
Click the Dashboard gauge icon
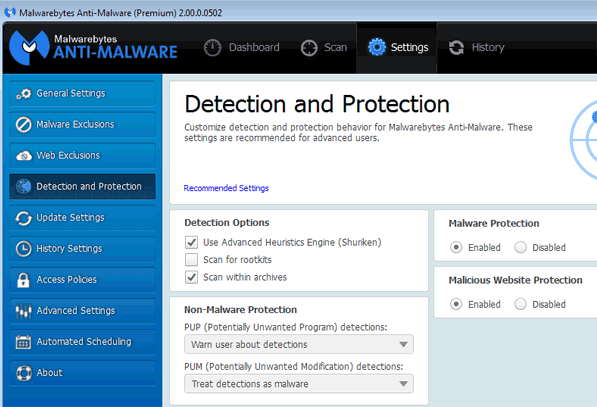tap(212, 48)
